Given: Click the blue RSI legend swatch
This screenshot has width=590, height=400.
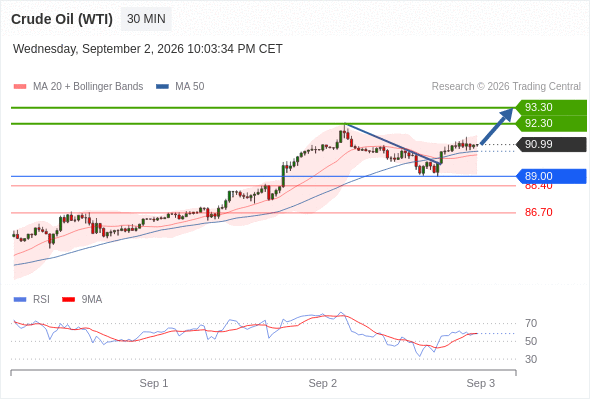Looking at the screenshot, I should (x=20, y=300).
